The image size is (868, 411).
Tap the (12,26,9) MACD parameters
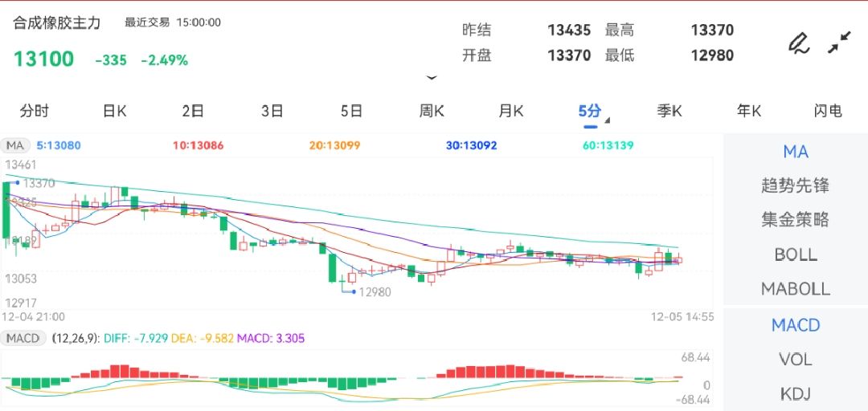76,338
